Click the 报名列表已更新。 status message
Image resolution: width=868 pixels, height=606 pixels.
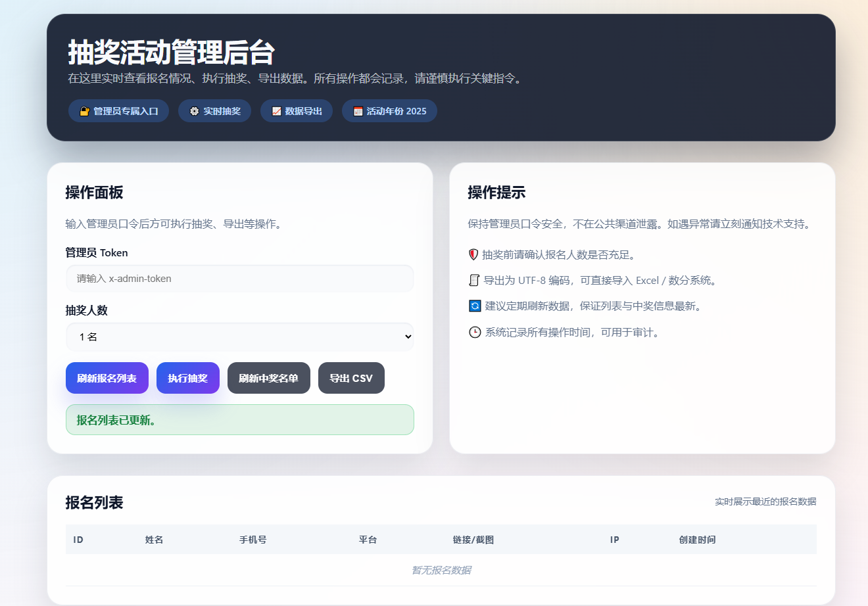tap(240, 420)
